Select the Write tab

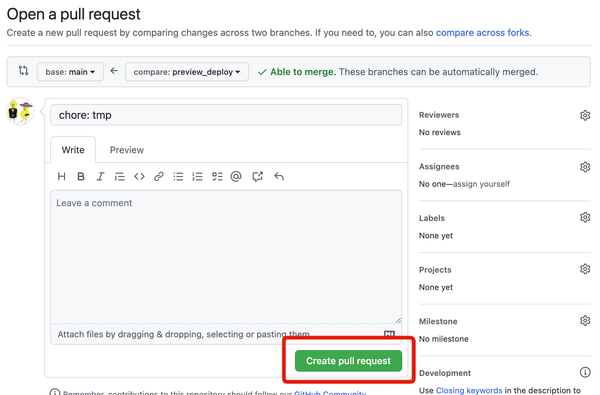(x=73, y=150)
